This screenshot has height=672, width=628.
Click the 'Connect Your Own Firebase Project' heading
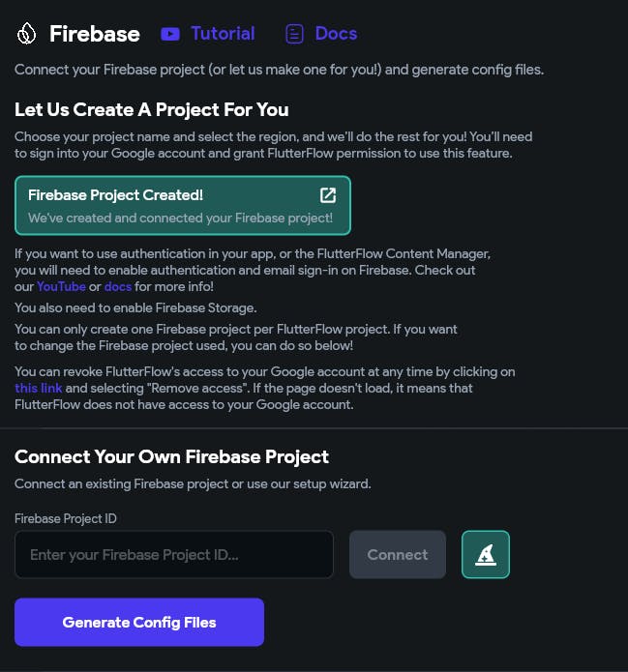pos(172,456)
